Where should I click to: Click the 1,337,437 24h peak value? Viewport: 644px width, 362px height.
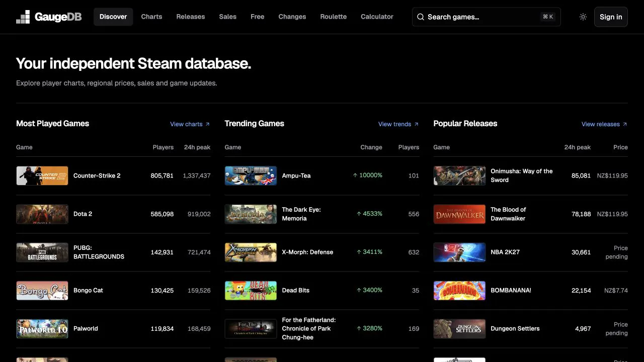click(x=197, y=175)
